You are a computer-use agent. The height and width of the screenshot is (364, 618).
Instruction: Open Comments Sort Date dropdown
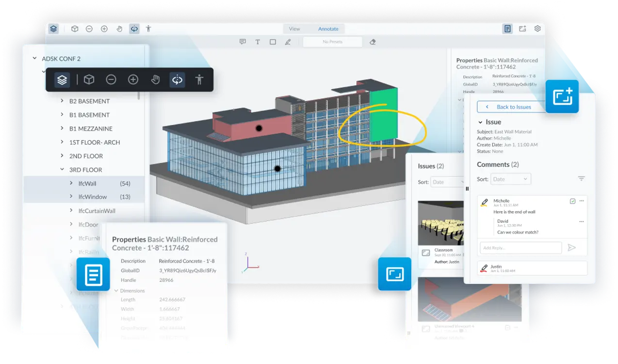pyautogui.click(x=511, y=179)
